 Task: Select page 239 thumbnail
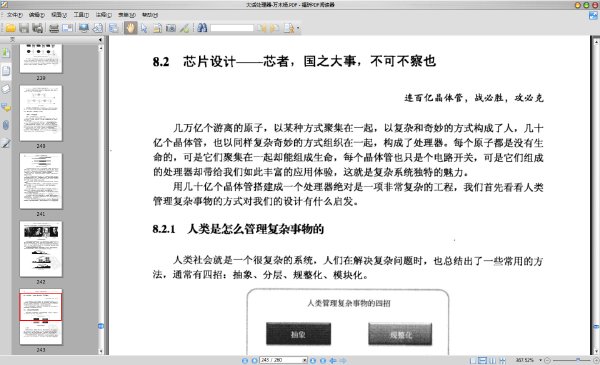pos(41,58)
